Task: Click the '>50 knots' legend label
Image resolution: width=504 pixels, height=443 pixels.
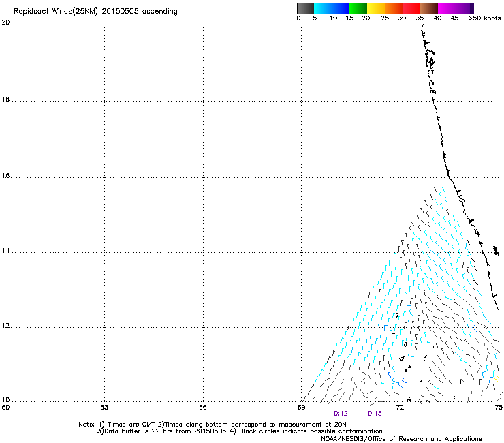Action: tap(484, 18)
